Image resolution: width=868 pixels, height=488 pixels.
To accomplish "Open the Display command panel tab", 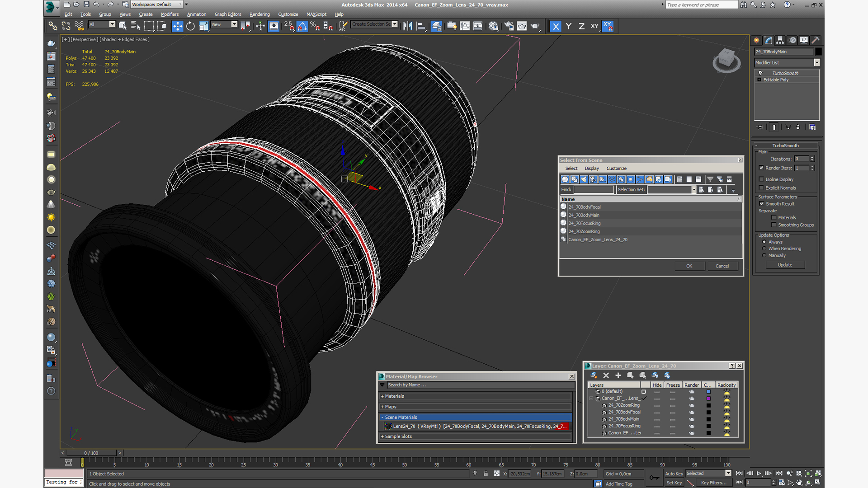I will click(x=804, y=40).
